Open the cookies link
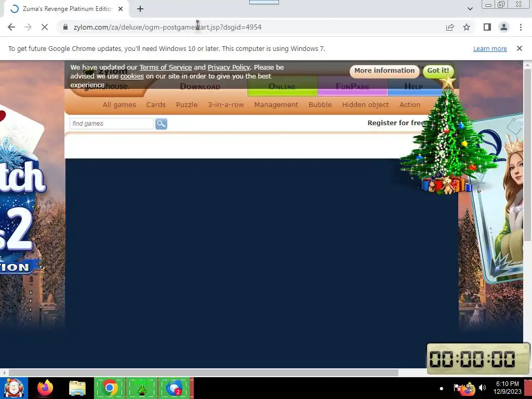The width and height of the screenshot is (532, 399). (x=132, y=76)
